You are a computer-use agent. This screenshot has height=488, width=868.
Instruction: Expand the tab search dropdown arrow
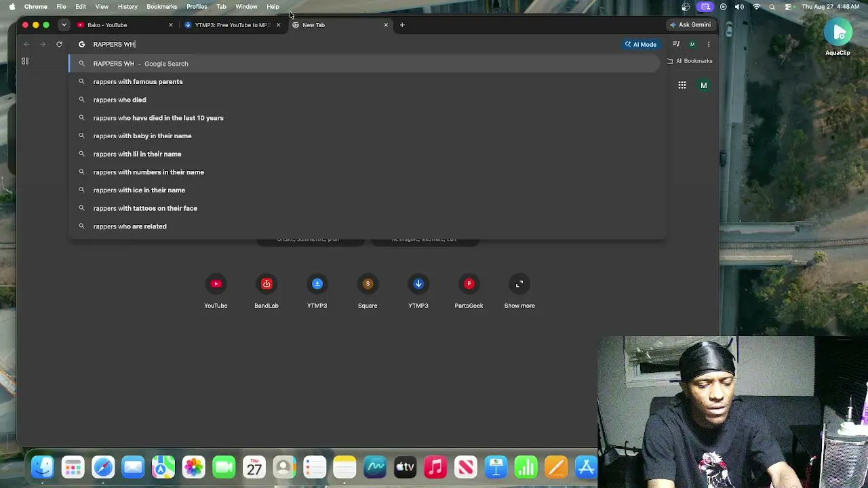pos(64,25)
